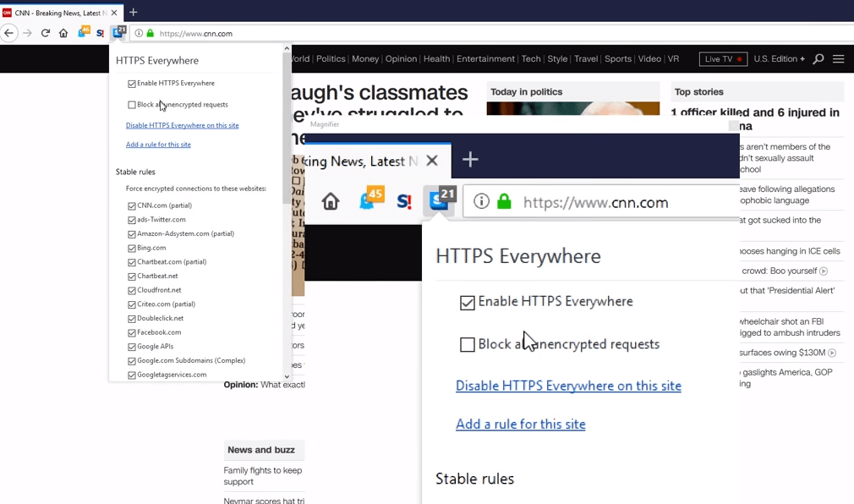Toggle the Doubleclick.net rule checkbox
Viewport: 854px width, 504px height.
pyautogui.click(x=132, y=319)
